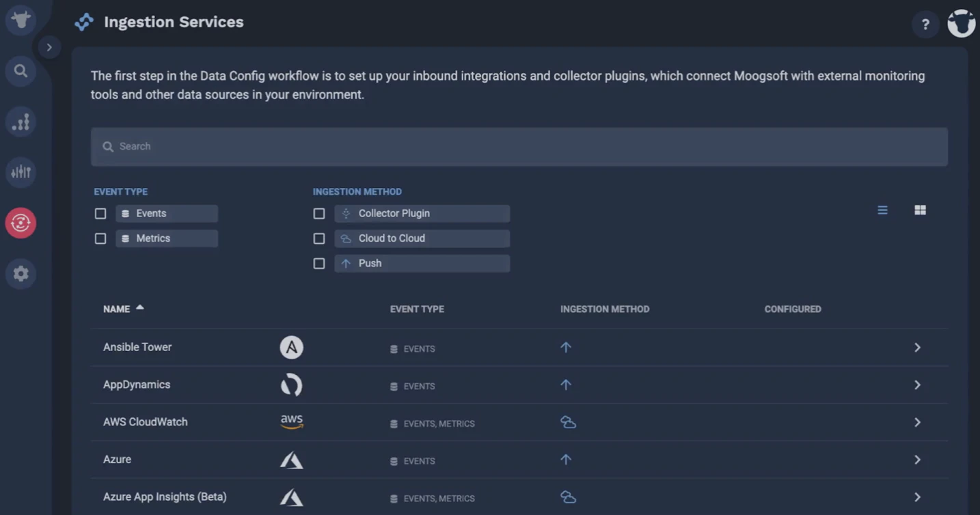980x515 pixels.
Task: Select the correlation icon in the sidebar
Action: pos(21,122)
